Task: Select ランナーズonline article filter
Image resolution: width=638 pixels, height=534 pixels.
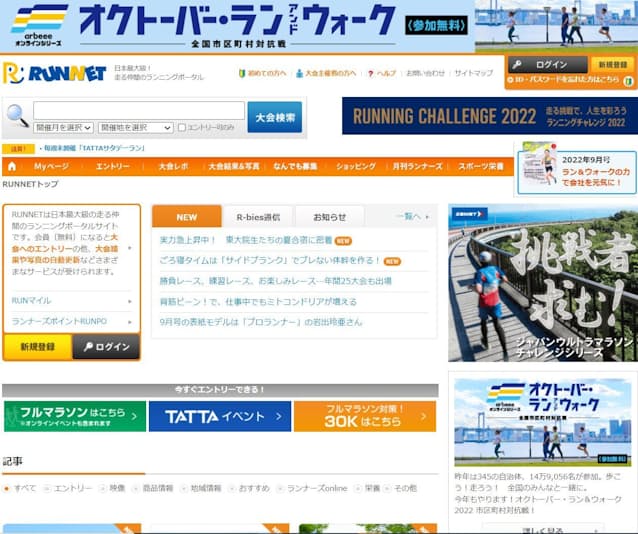Action: pyautogui.click(x=312, y=488)
